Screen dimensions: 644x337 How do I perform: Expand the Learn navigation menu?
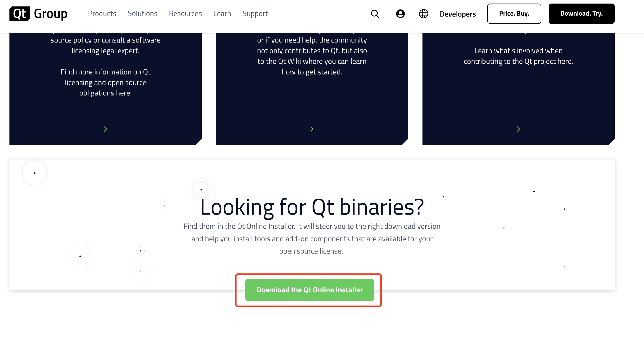click(x=222, y=13)
